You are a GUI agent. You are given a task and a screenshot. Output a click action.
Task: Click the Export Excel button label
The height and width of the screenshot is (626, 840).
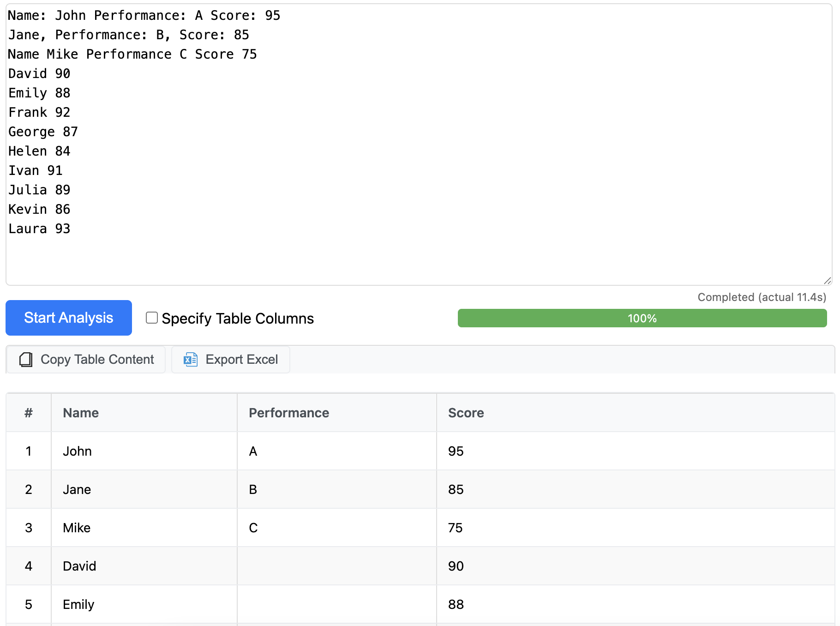pos(241,360)
